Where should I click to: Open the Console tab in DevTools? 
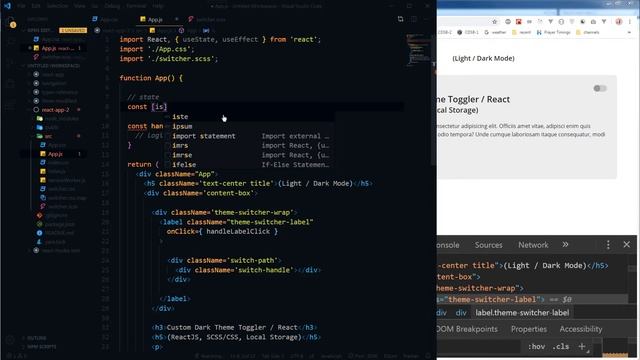pos(448,245)
